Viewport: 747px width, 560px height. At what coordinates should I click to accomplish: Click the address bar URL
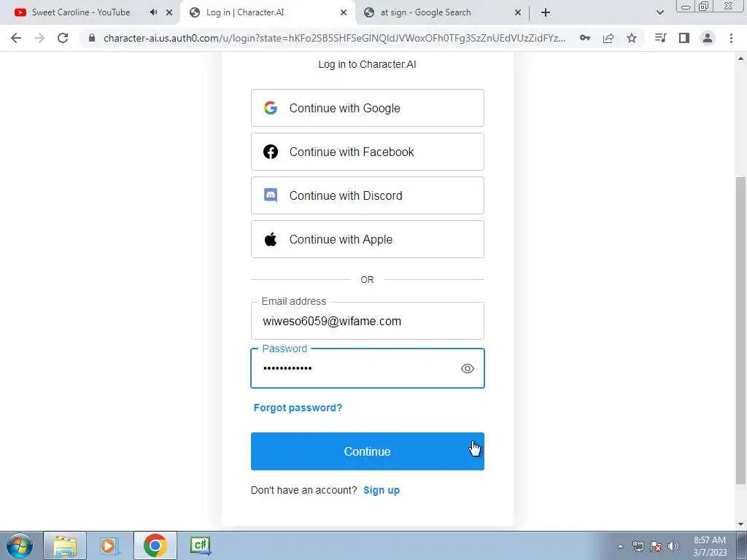(x=334, y=38)
